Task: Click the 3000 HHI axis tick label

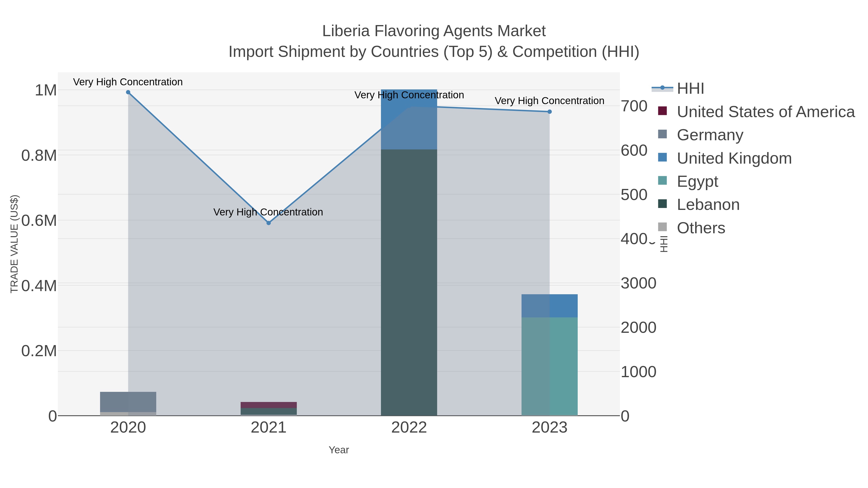Action: point(638,283)
